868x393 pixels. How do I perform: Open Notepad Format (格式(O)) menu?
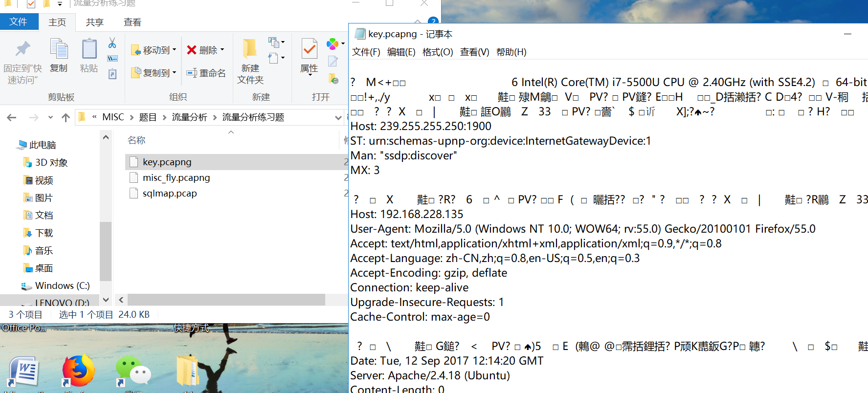tap(438, 52)
